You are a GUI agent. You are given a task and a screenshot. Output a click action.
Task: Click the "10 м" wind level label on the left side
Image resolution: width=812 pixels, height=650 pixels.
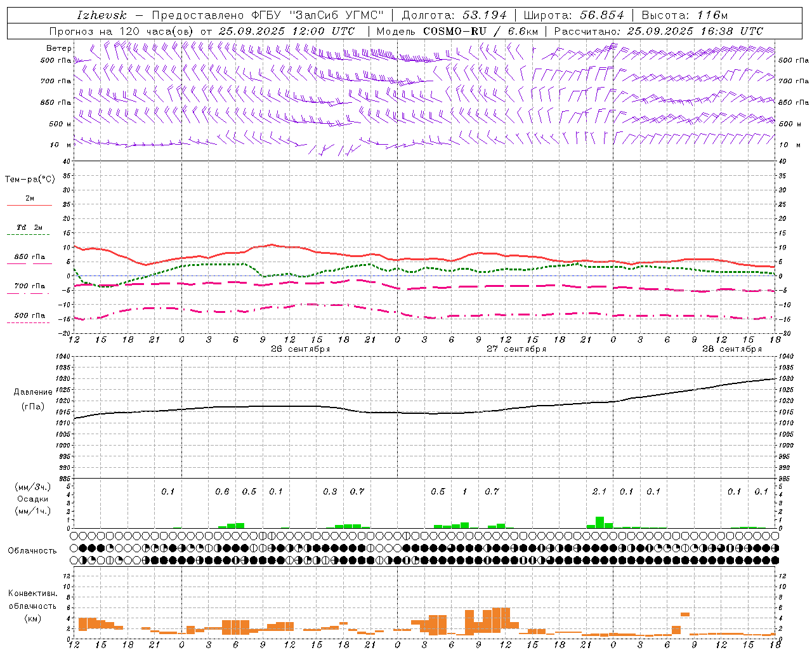(61, 145)
